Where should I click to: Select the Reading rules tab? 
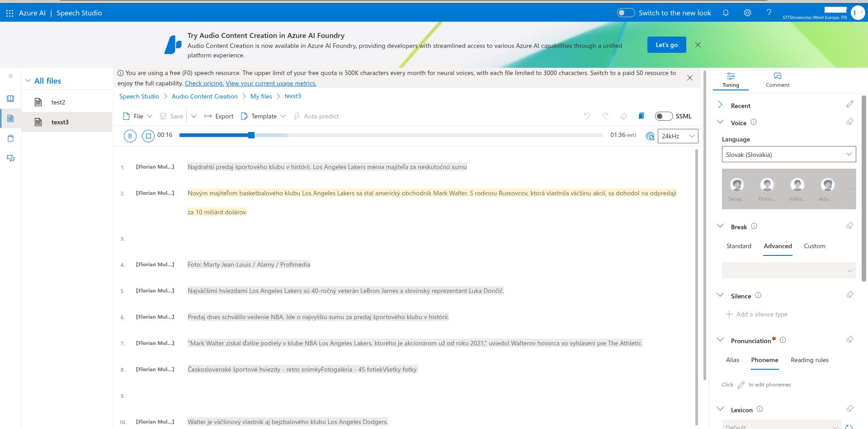(809, 360)
